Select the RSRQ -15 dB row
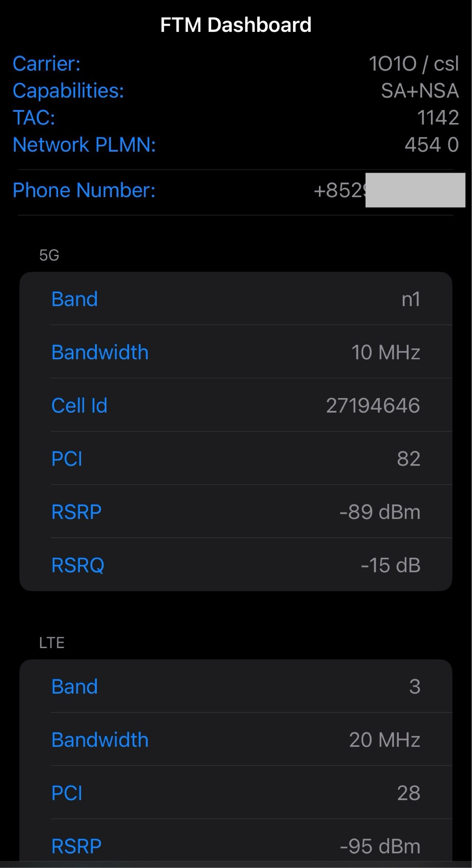472x868 pixels. point(236,565)
